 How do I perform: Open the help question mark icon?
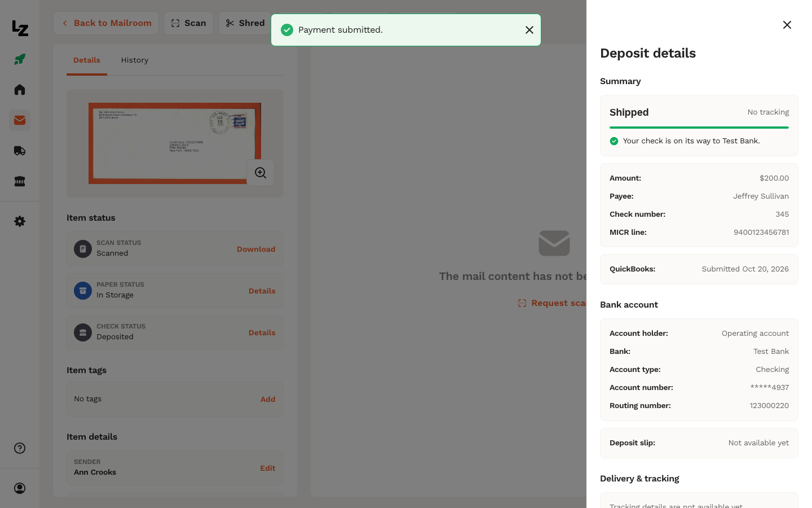tap(20, 448)
